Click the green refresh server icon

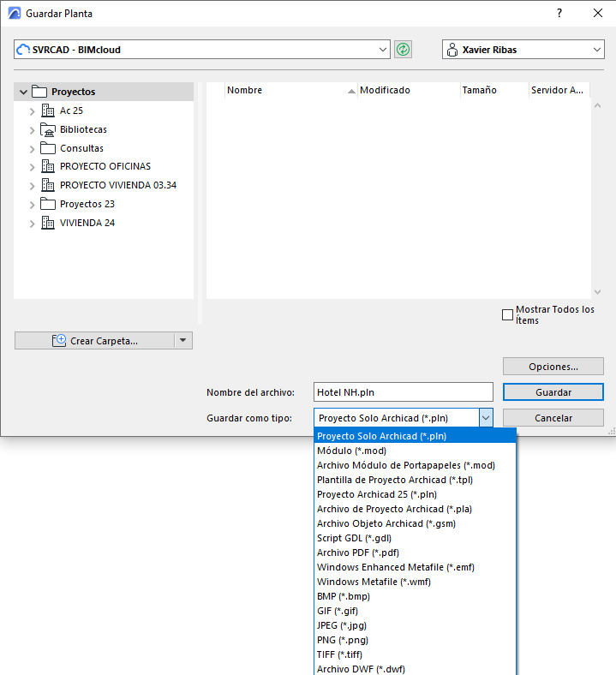403,50
